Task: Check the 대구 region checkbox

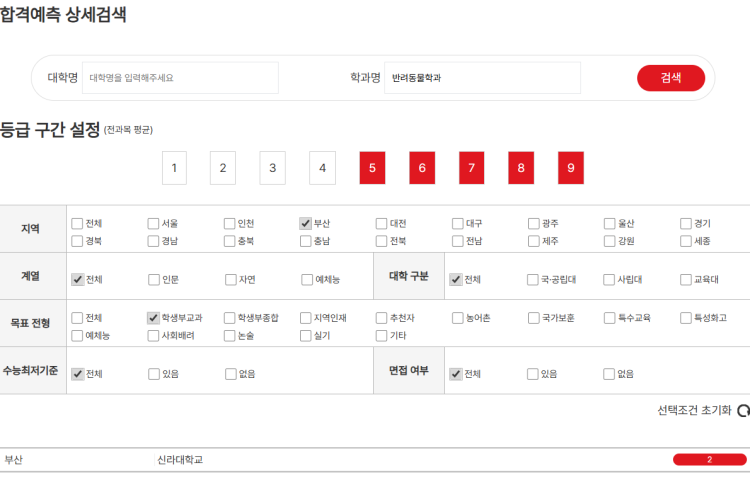Action: [x=458, y=224]
